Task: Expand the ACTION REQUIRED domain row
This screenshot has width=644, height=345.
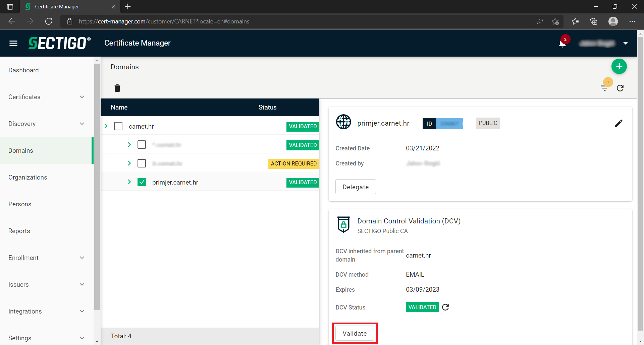Action: pos(129,163)
